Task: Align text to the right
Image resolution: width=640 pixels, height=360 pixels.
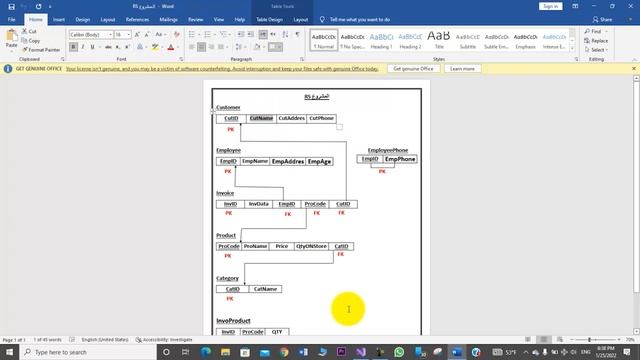Action: click(211, 47)
